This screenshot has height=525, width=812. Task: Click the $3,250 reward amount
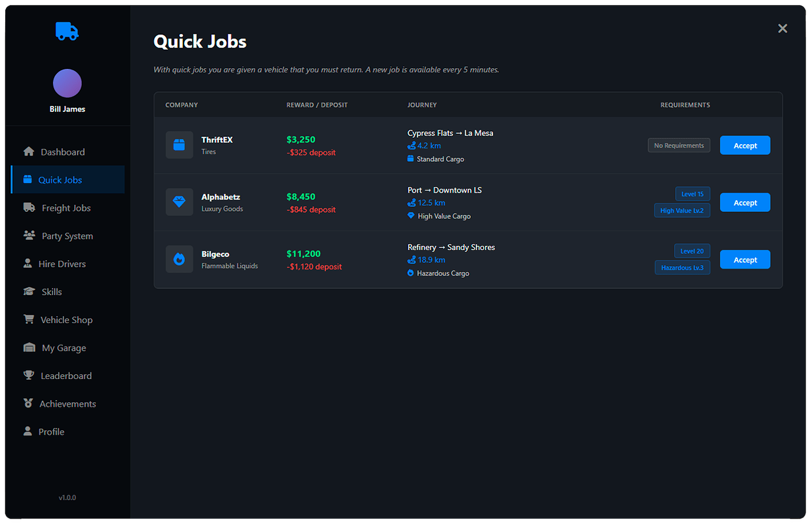301,139
